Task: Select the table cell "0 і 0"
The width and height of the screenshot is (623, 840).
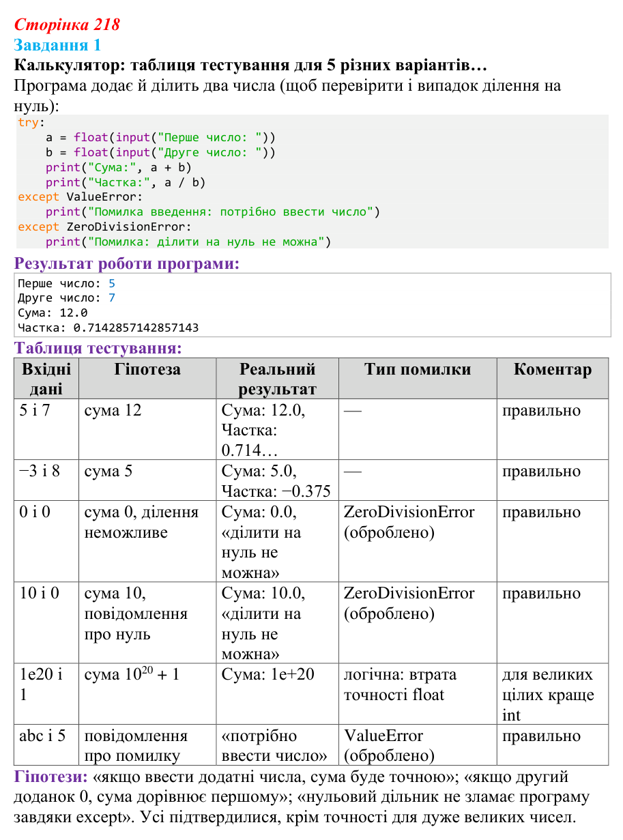Action: click(x=46, y=541)
